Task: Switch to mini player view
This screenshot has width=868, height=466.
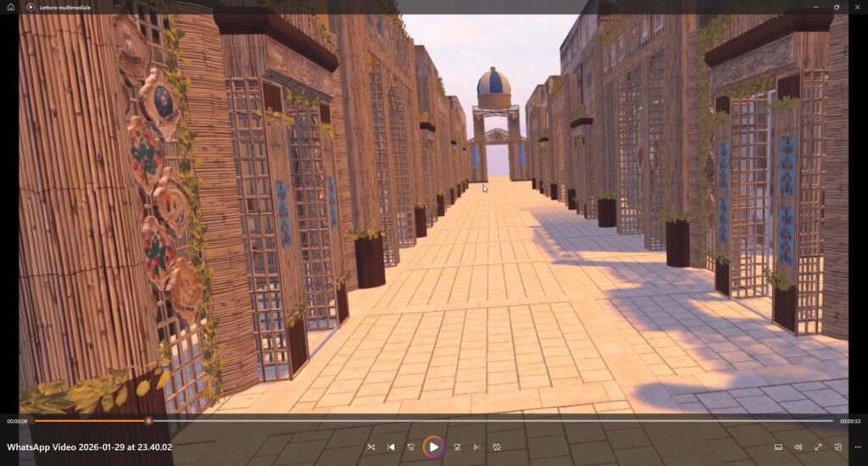Action: tap(837, 447)
